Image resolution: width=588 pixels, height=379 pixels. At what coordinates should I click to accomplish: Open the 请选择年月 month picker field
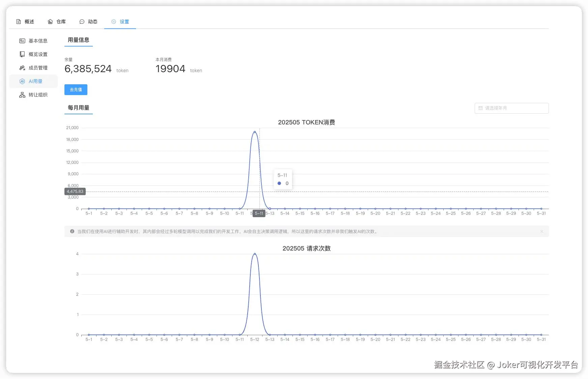[x=511, y=108]
